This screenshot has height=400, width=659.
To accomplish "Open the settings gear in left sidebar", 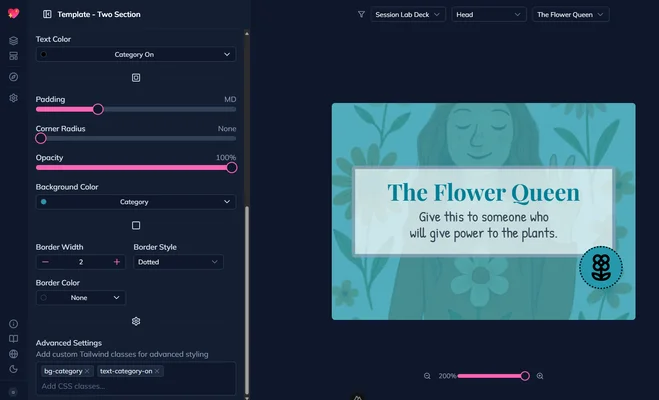I will [13, 98].
